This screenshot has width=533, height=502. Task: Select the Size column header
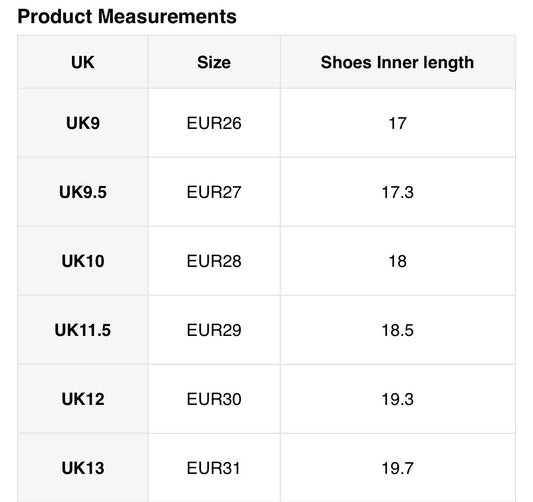pos(214,62)
